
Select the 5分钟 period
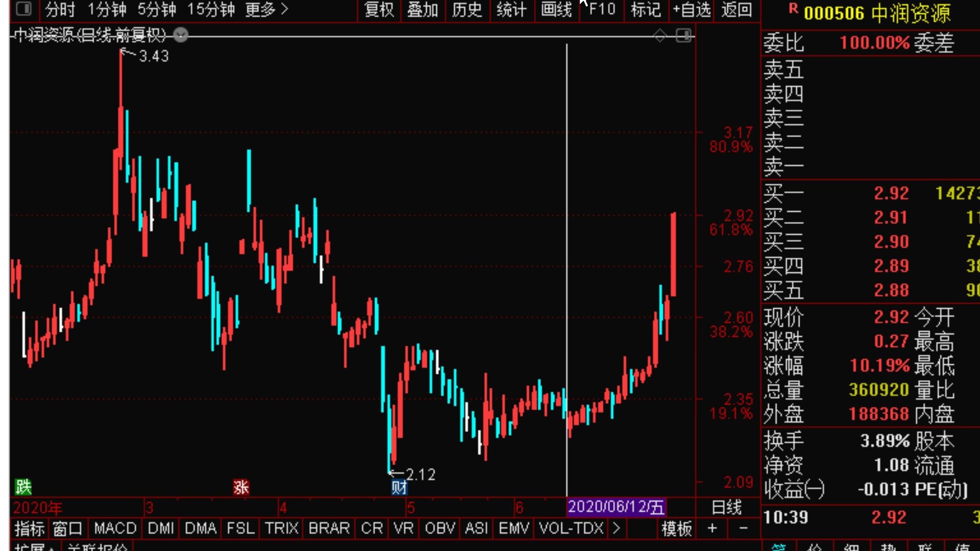157,9
